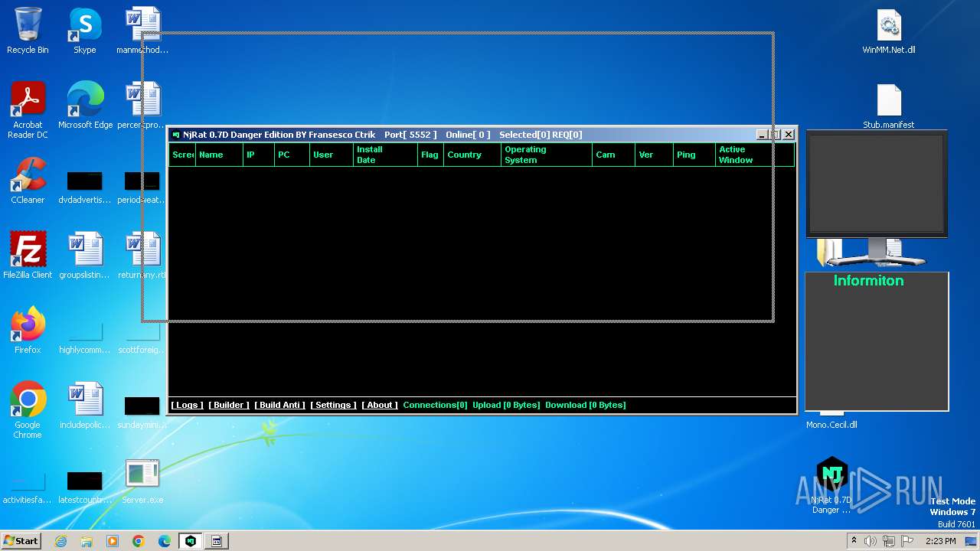Click the NjRat title bar icon
Screen dimensions: 980x551
click(x=176, y=135)
